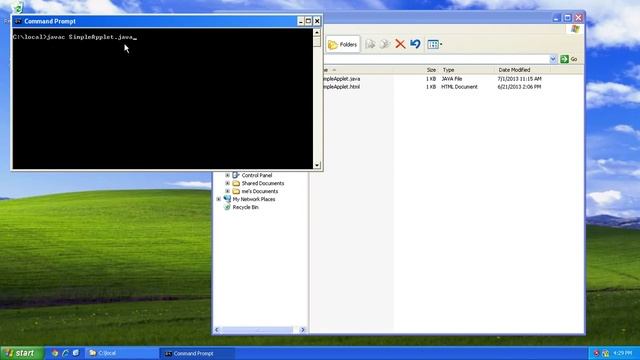Expand the My Network Places tree node
Image resolution: width=640 pixels, height=360 pixels.
point(219,199)
